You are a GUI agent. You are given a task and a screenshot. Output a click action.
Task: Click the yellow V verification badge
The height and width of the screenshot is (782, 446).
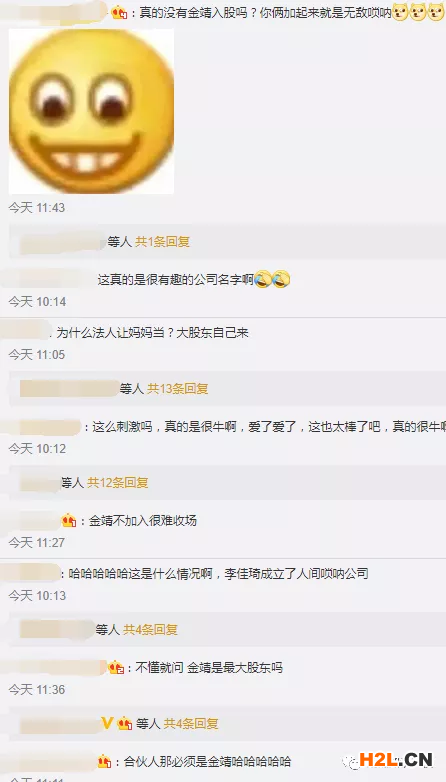click(x=107, y=723)
